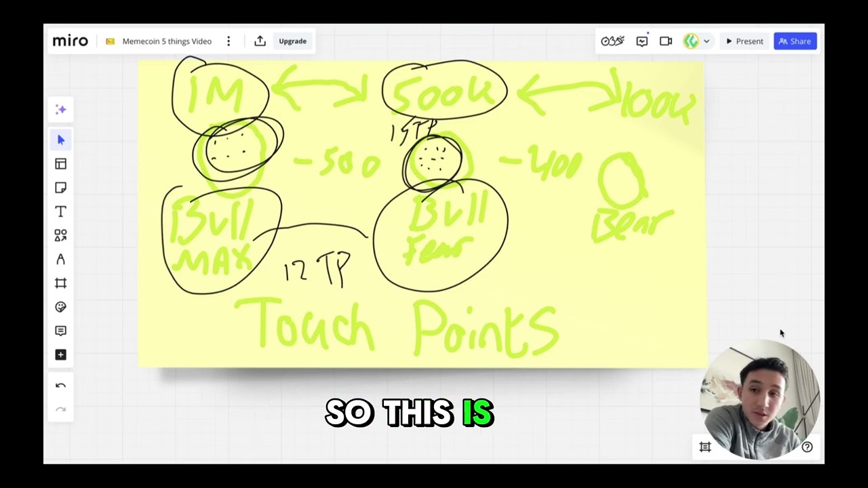Click the miro logo
Screen dimensions: 868x488
tap(71, 41)
